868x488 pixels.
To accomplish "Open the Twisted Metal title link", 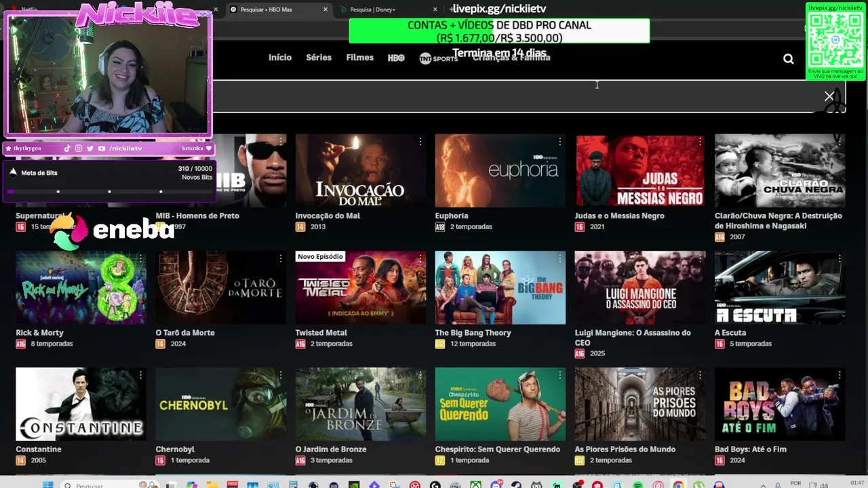I will 321,333.
